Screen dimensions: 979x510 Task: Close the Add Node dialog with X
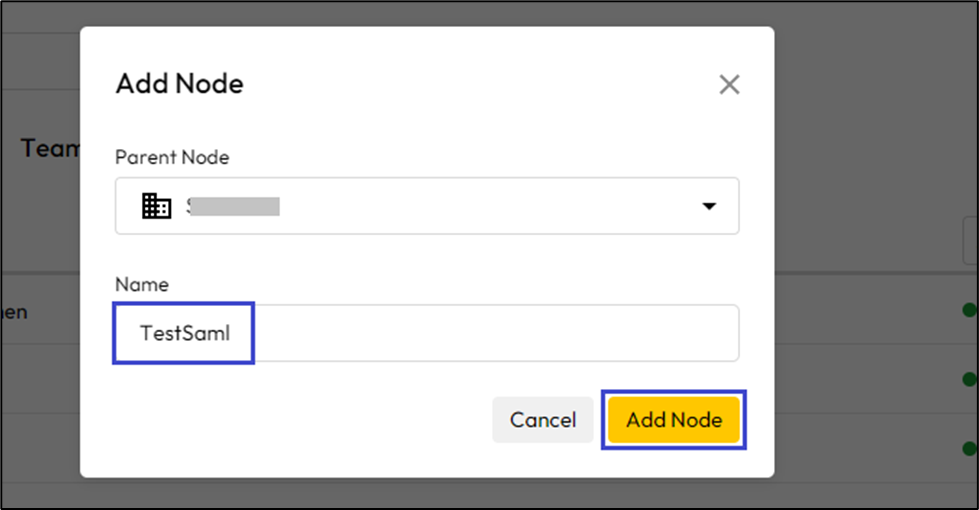click(729, 85)
